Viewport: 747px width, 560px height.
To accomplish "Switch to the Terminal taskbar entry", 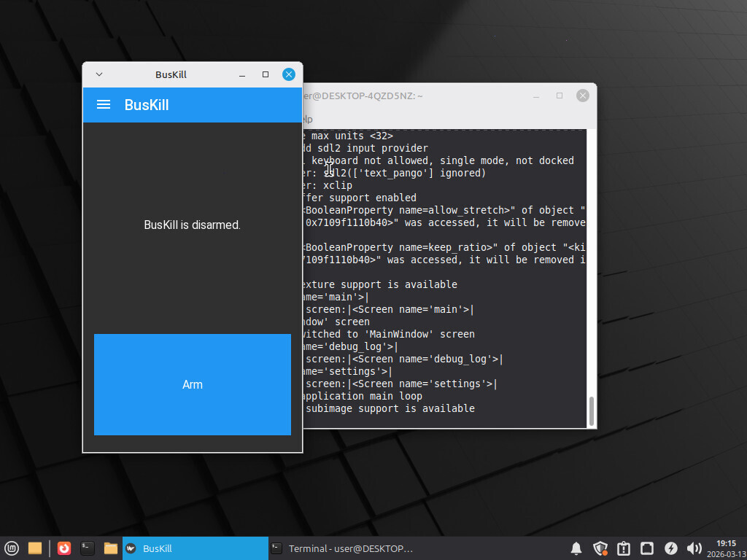I will point(341,548).
